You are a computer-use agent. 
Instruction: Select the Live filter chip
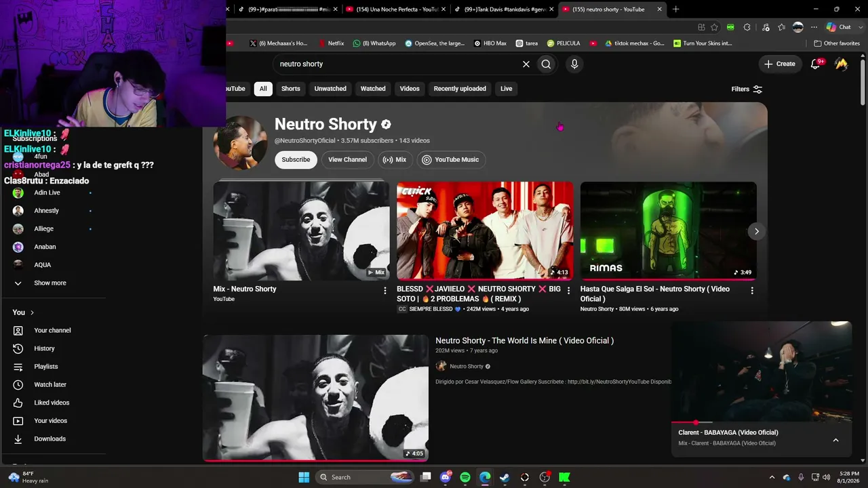click(x=507, y=89)
